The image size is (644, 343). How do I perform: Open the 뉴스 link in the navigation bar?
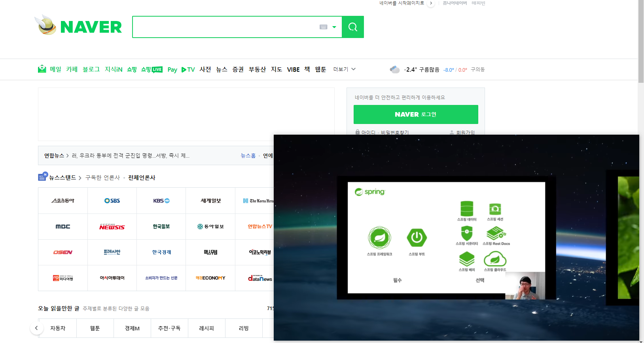coord(222,69)
